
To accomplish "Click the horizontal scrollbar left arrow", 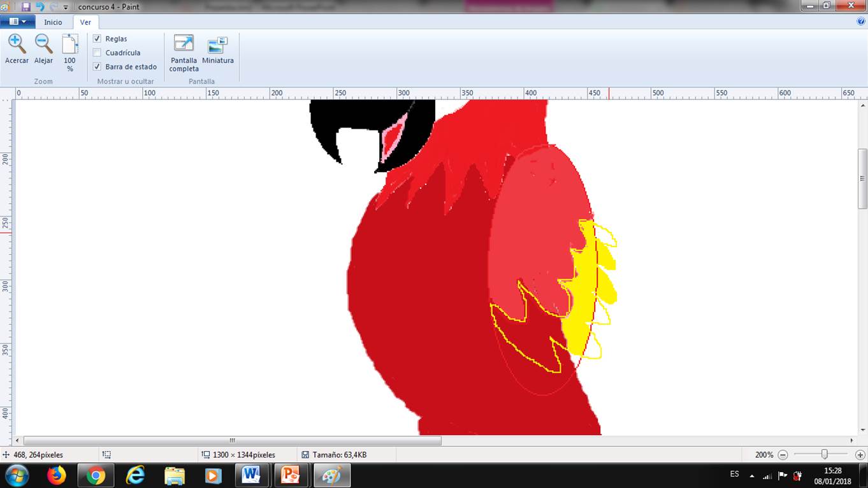I will point(18,440).
